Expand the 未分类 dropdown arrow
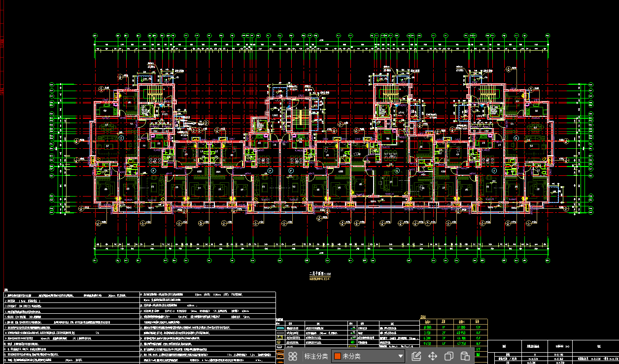Screen dimensions: 619x364 [401, 356]
